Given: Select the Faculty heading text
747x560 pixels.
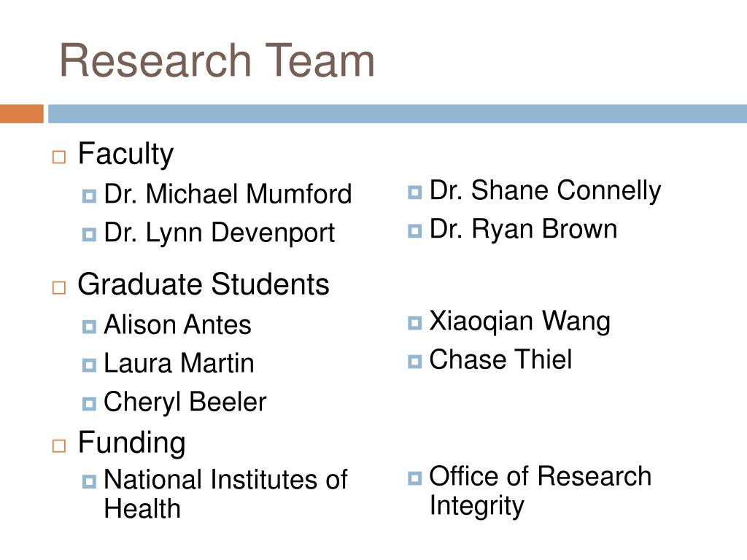Looking at the screenshot, I should (125, 155).
